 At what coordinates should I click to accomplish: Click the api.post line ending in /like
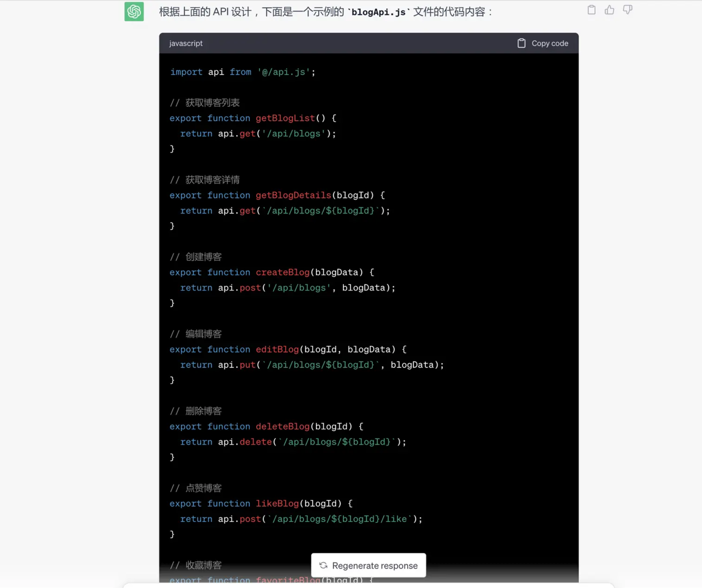click(x=301, y=519)
